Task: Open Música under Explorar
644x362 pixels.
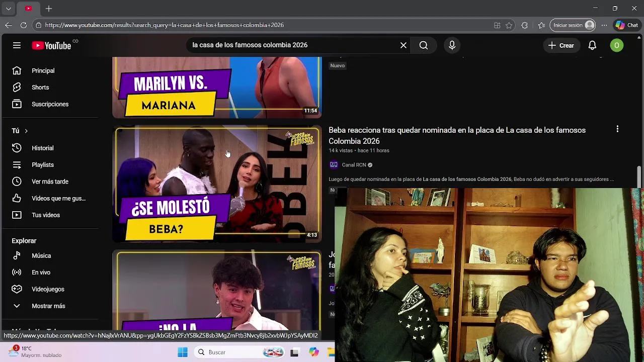Action: pos(50,255)
